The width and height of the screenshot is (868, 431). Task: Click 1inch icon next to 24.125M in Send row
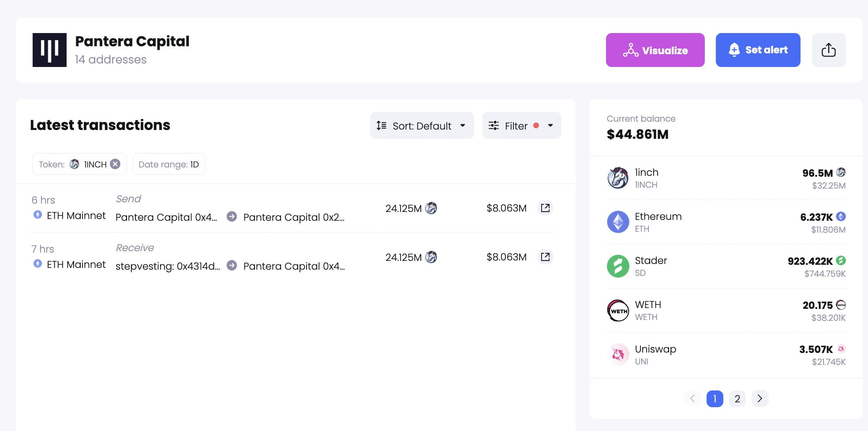click(x=431, y=208)
